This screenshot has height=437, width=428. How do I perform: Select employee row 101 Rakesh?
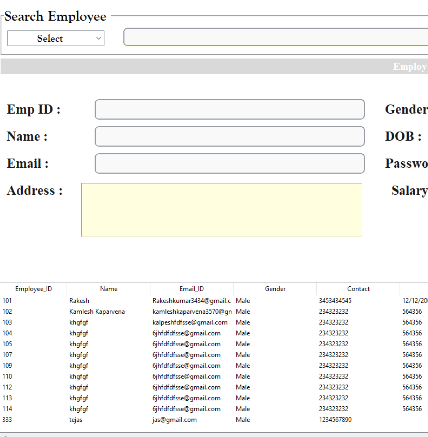[214, 301]
